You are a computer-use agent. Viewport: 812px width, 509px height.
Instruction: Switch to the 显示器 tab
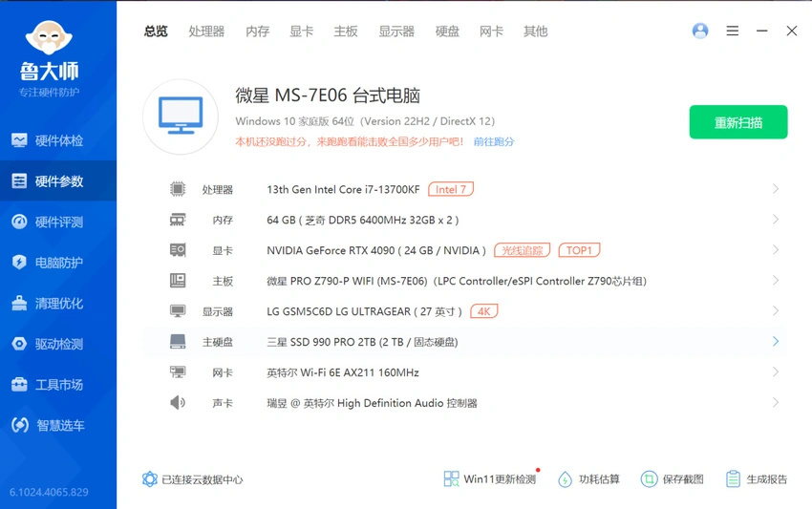click(396, 32)
